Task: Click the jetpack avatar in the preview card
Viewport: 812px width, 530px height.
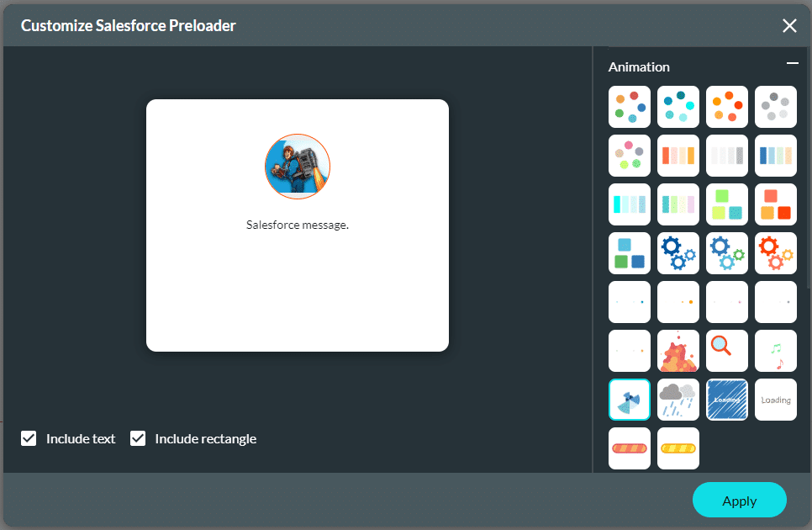Action: click(298, 167)
